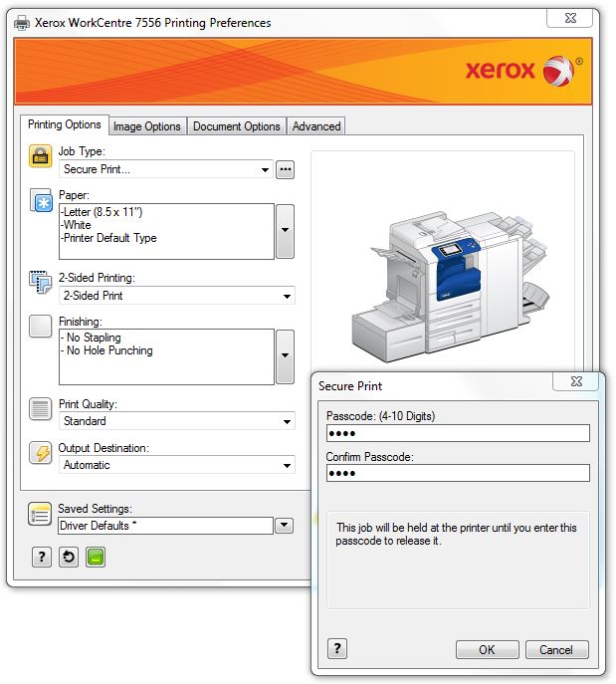Image resolution: width=616 pixels, height=684 pixels.
Task: Click the Saved Settings icon
Action: (x=41, y=514)
